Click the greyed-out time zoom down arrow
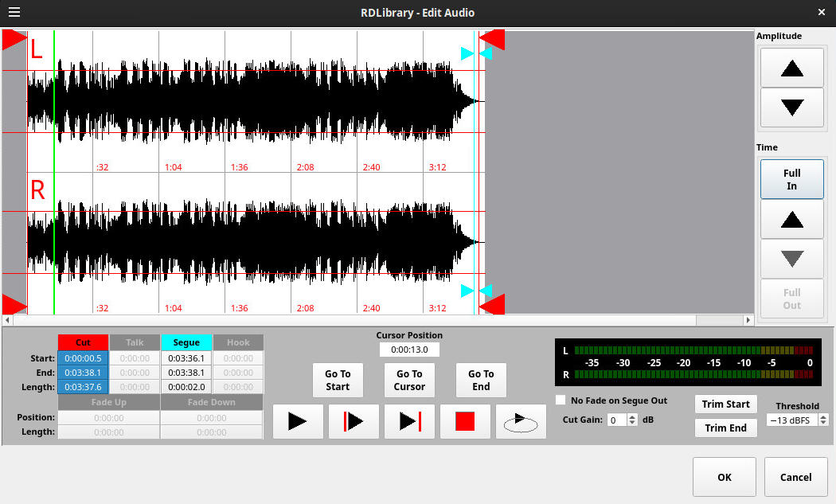836x504 pixels. pyautogui.click(x=791, y=259)
